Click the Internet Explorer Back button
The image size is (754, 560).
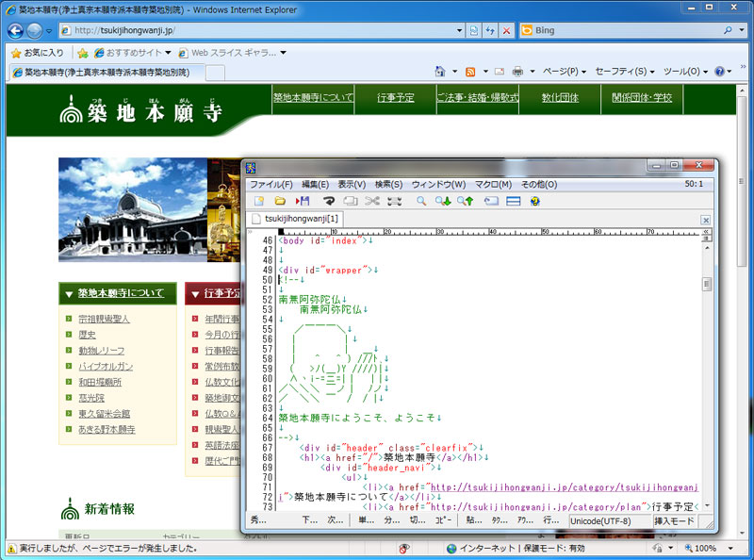15,31
